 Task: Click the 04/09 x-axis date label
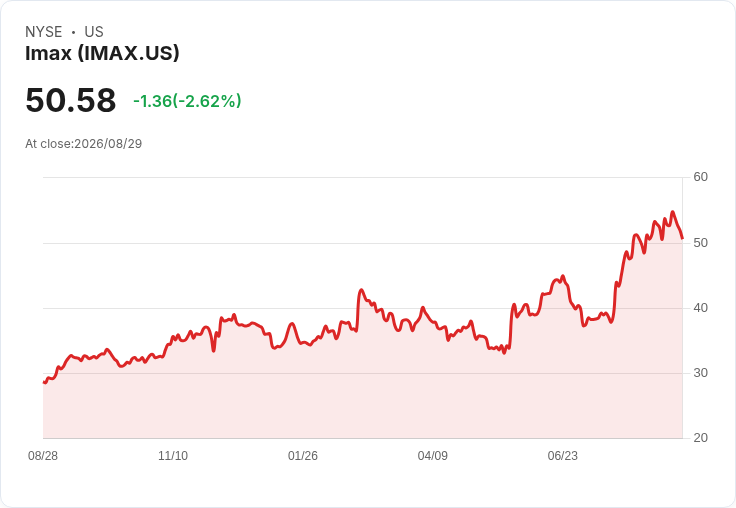[433, 455]
